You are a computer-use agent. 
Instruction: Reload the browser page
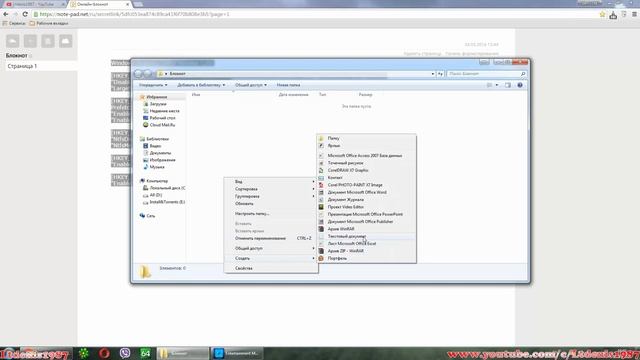pyautogui.click(x=25, y=14)
